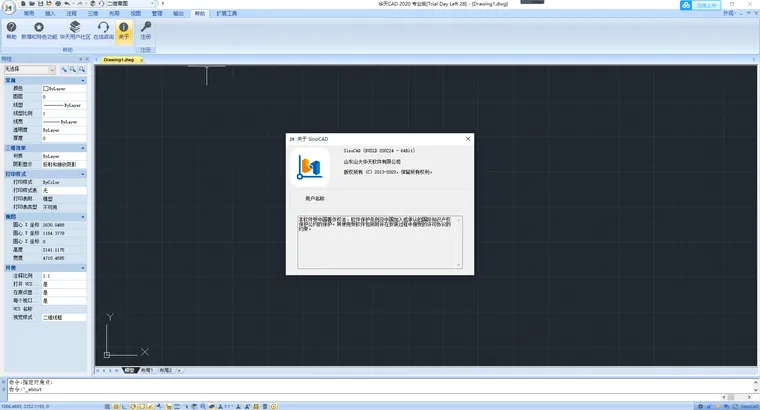Switch to the 视图 ribbon tab

tap(136, 14)
